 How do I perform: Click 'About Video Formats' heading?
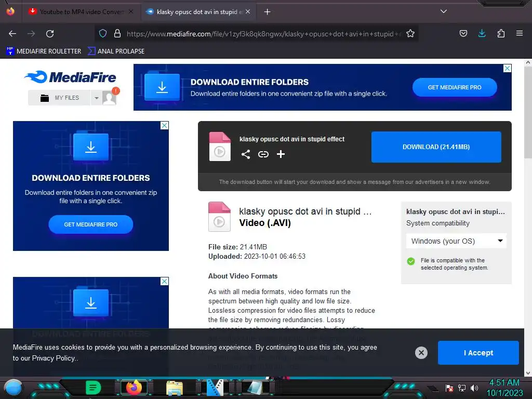[243, 276]
